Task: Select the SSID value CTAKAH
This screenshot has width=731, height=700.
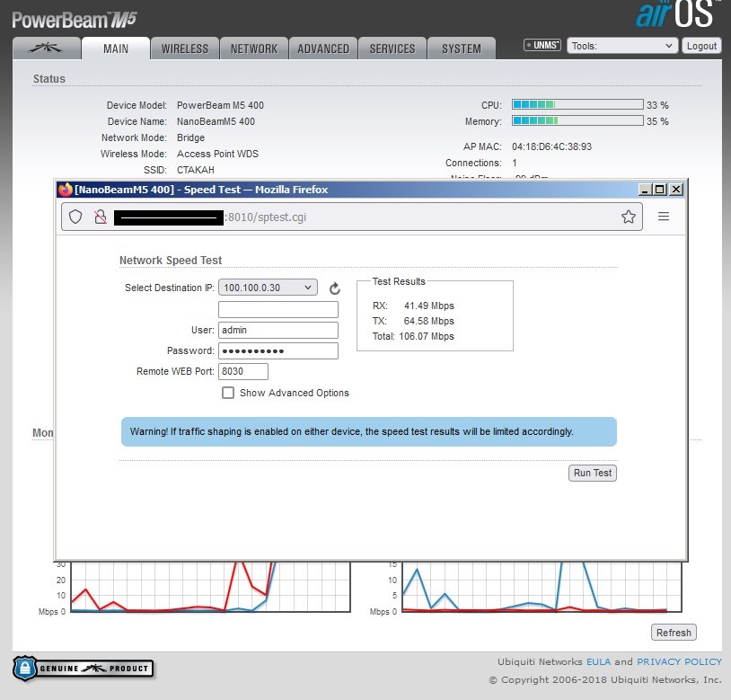Action: (x=196, y=170)
